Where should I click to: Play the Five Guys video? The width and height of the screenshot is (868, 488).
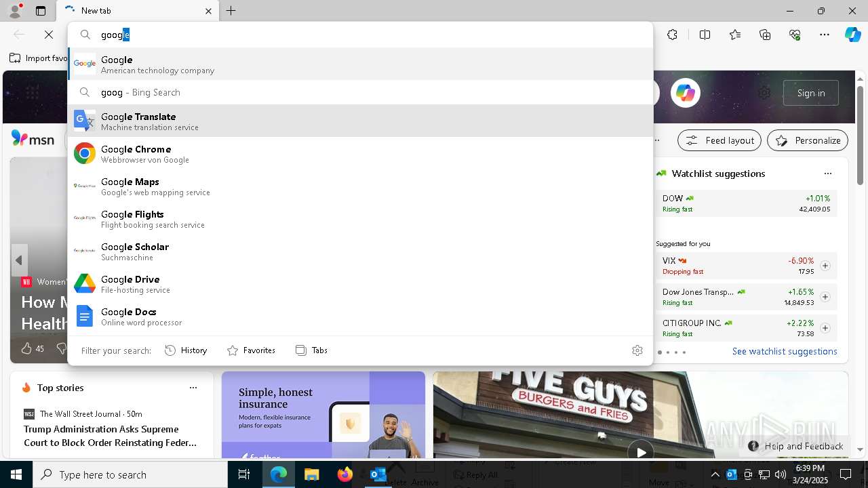(x=641, y=451)
